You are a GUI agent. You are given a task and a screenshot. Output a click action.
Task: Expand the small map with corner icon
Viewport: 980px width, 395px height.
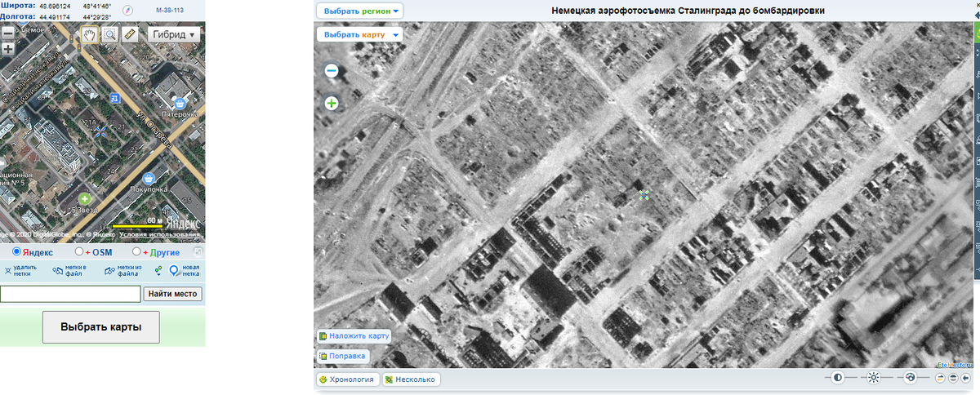click(198, 251)
